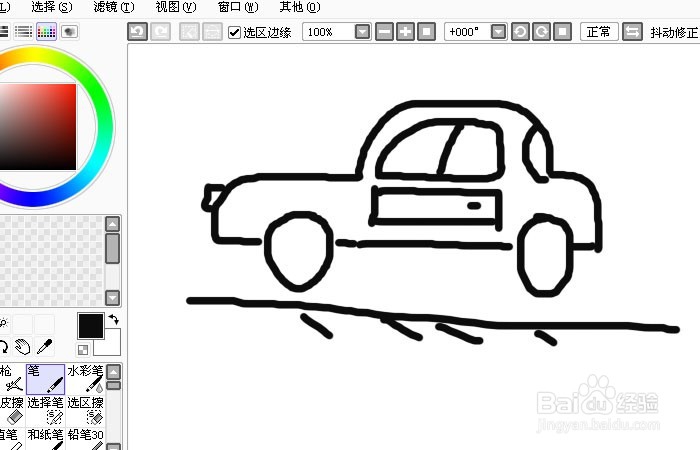
Task: Toggle the color swatches panel icon
Action: 46,31
